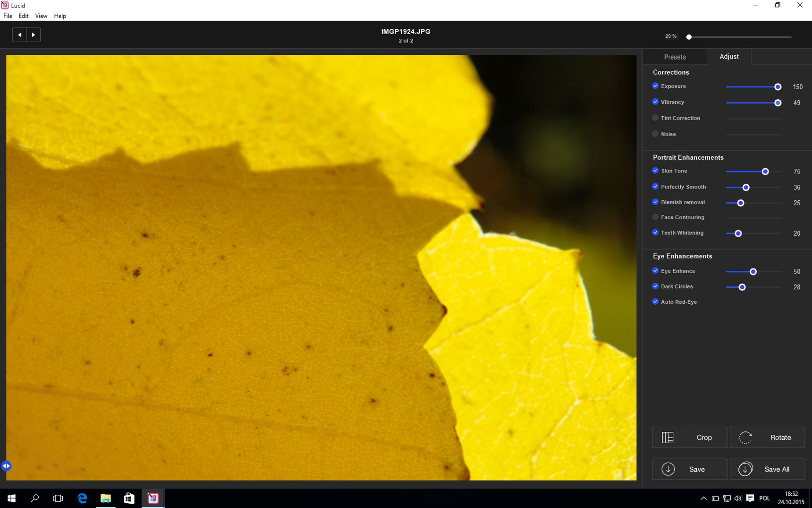Click the Dark Circles slider handle
The height and width of the screenshot is (508, 812).
(x=742, y=287)
